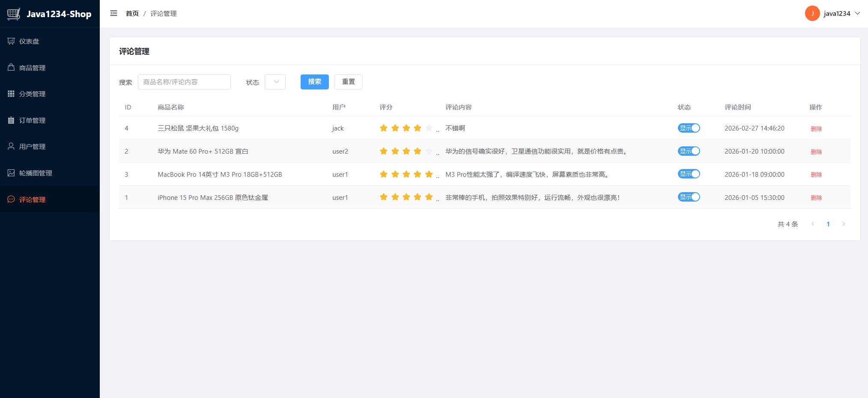Click the dashboard icon beside 仪表盘
868x398 pixels.
coord(11,41)
